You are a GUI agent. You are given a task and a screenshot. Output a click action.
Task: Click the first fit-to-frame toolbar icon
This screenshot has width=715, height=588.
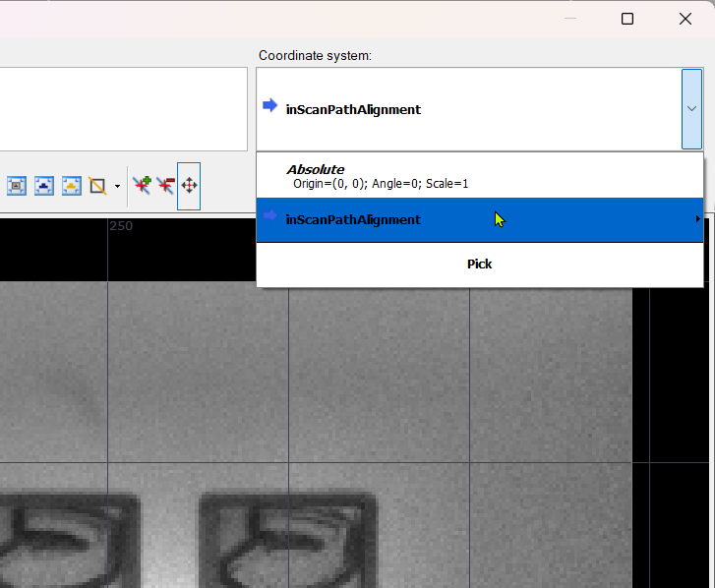(16, 186)
